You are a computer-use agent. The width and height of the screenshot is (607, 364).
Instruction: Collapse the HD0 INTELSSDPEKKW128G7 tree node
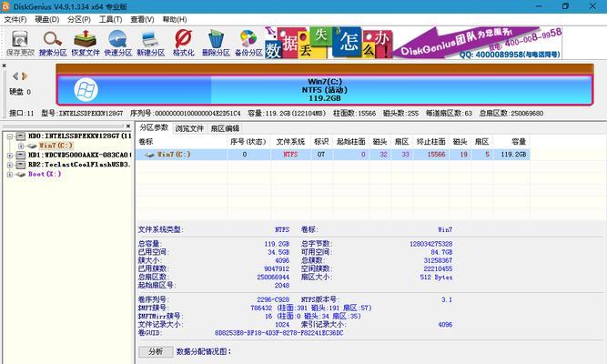tap(10, 136)
